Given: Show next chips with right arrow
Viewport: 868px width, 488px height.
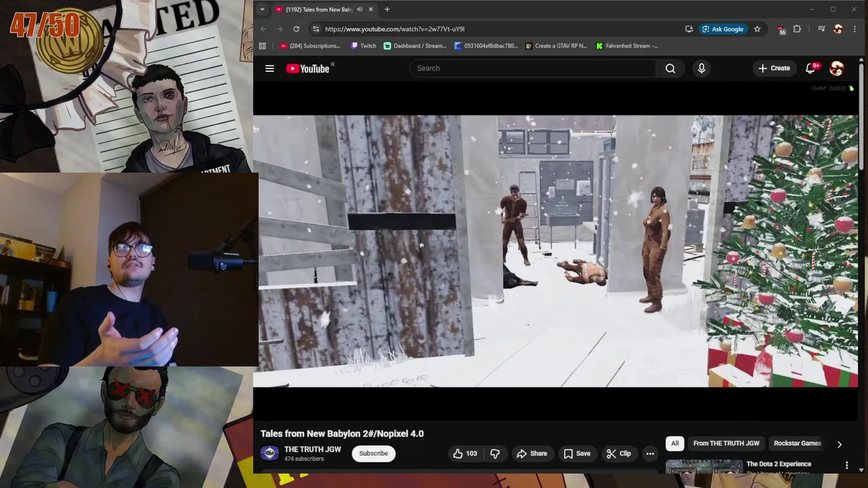Looking at the screenshot, I should point(839,444).
